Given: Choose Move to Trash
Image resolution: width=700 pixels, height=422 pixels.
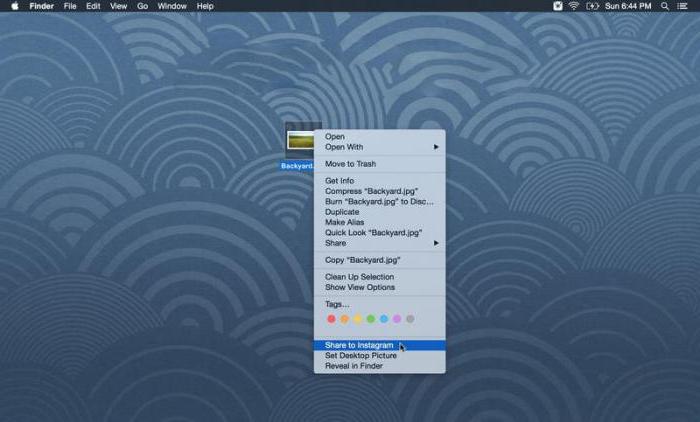Looking at the screenshot, I should (379, 164).
